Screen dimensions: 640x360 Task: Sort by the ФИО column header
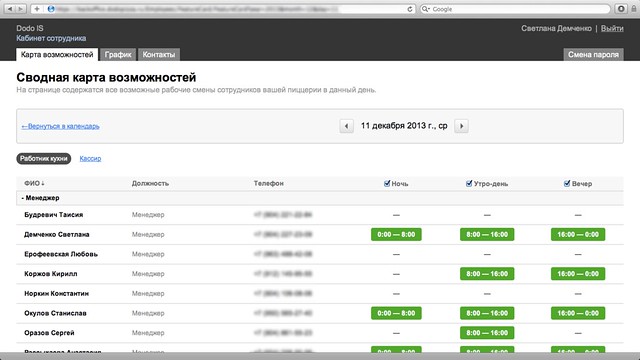34,183
